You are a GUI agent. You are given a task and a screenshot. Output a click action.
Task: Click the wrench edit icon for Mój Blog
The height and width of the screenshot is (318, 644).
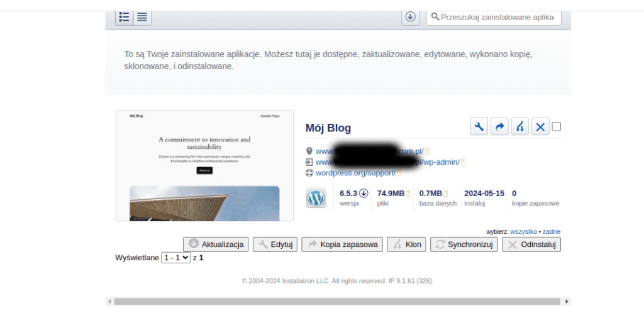[x=479, y=126]
